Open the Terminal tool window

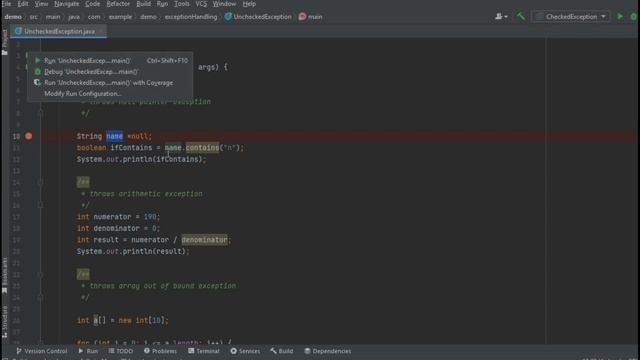(204, 351)
